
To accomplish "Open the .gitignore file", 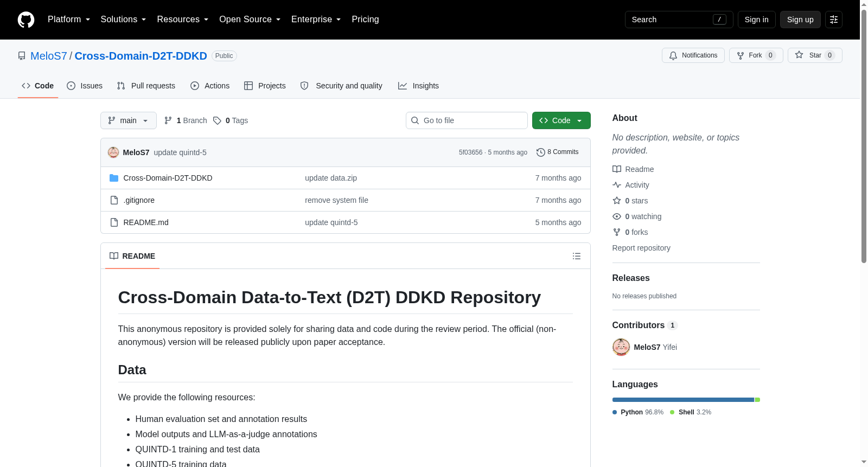I will (139, 200).
